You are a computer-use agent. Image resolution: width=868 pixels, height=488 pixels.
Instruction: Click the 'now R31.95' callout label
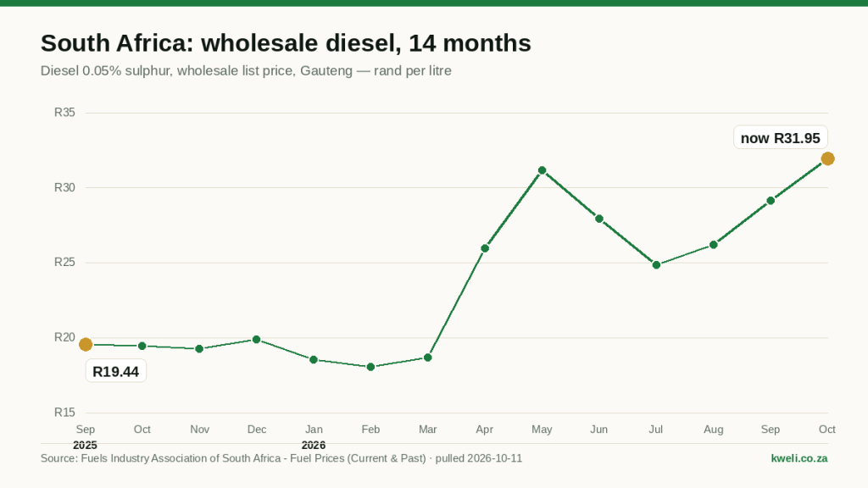[781, 138]
